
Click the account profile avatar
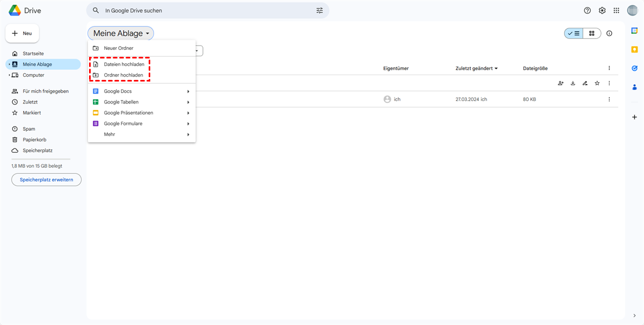[632, 10]
